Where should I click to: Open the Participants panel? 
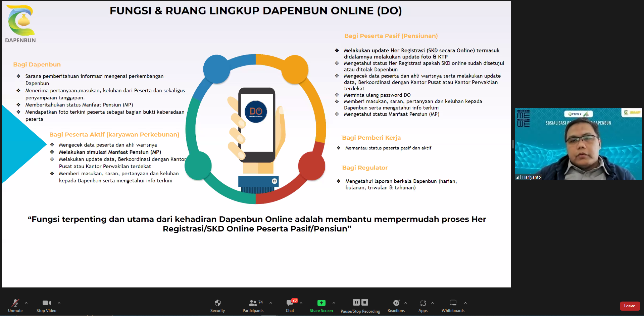coord(253,306)
